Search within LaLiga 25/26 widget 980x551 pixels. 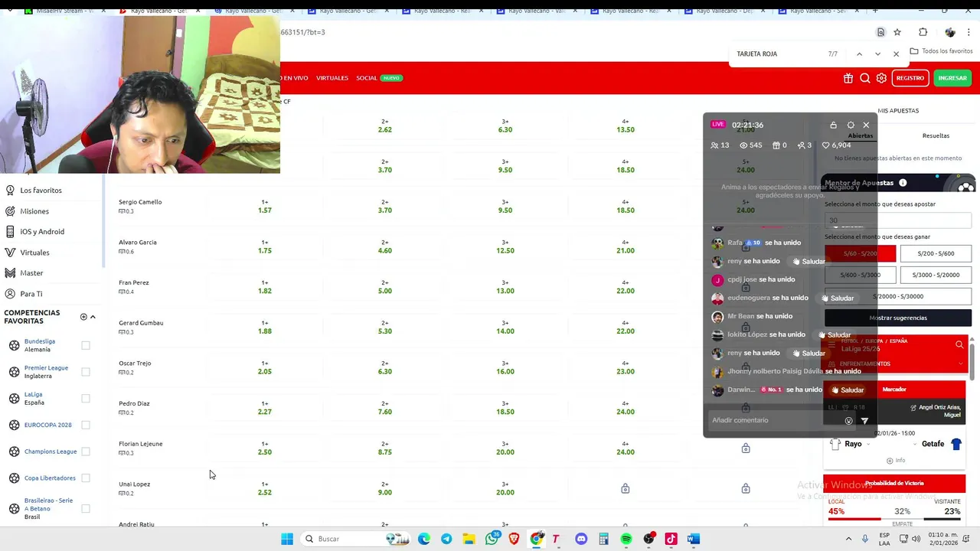959,345
